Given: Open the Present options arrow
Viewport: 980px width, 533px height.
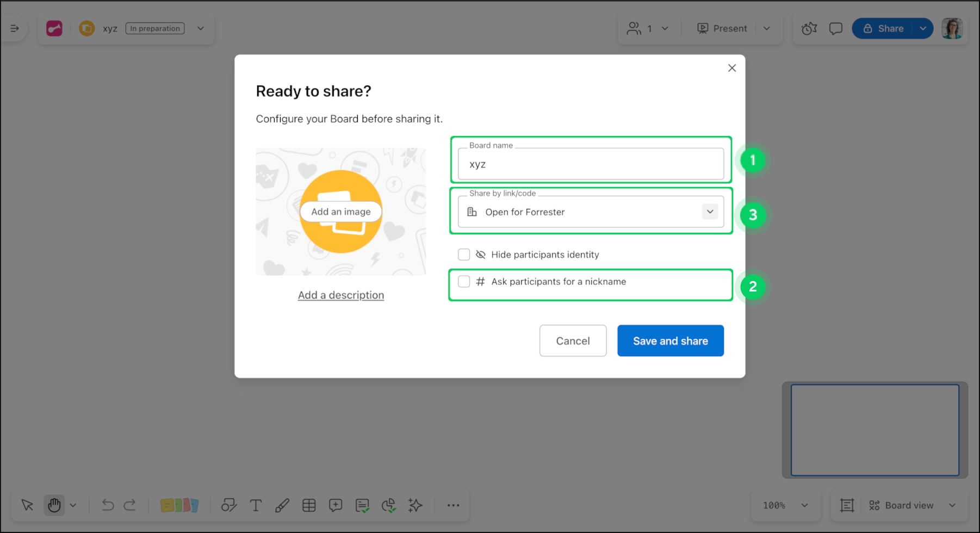Looking at the screenshot, I should coord(767,28).
